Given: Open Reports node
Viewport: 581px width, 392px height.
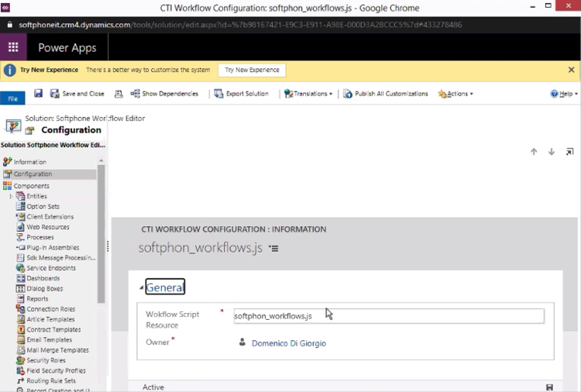Looking at the screenshot, I should (x=37, y=298).
